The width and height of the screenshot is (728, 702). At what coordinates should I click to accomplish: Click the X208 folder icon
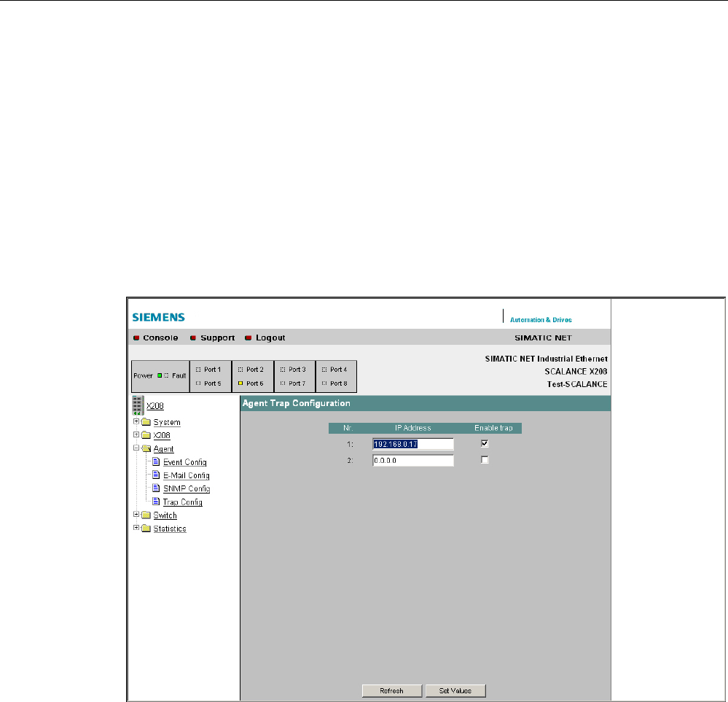click(x=146, y=435)
